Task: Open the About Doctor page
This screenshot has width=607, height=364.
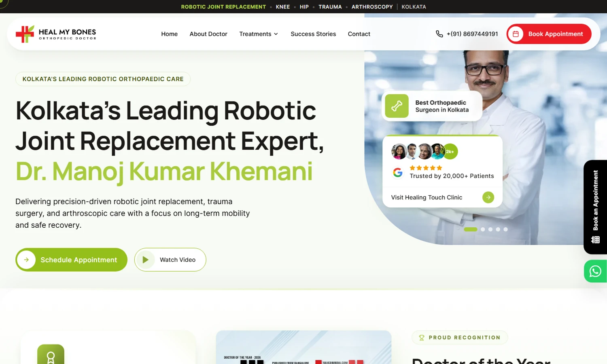Action: point(208,34)
